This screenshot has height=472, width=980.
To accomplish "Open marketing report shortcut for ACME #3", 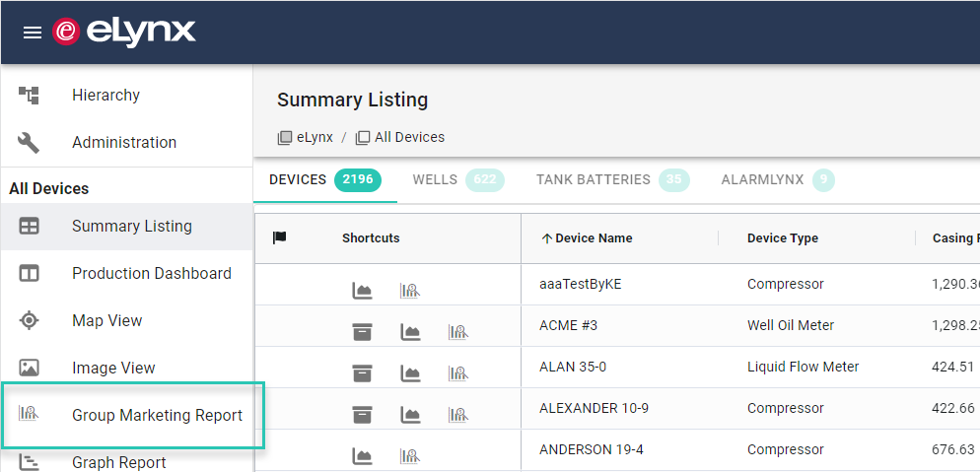I will 458,332.
